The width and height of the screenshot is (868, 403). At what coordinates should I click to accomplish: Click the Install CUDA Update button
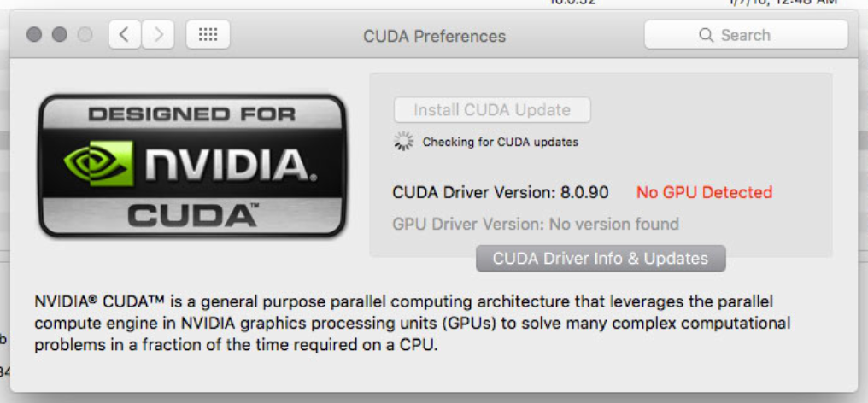pos(492,109)
